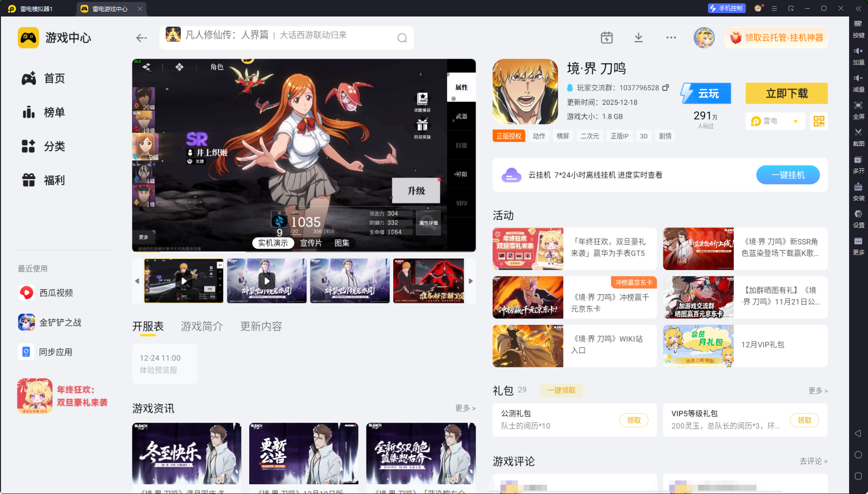The width and height of the screenshot is (868, 494).
Task: Click the 立即下载 download button
Action: (787, 94)
